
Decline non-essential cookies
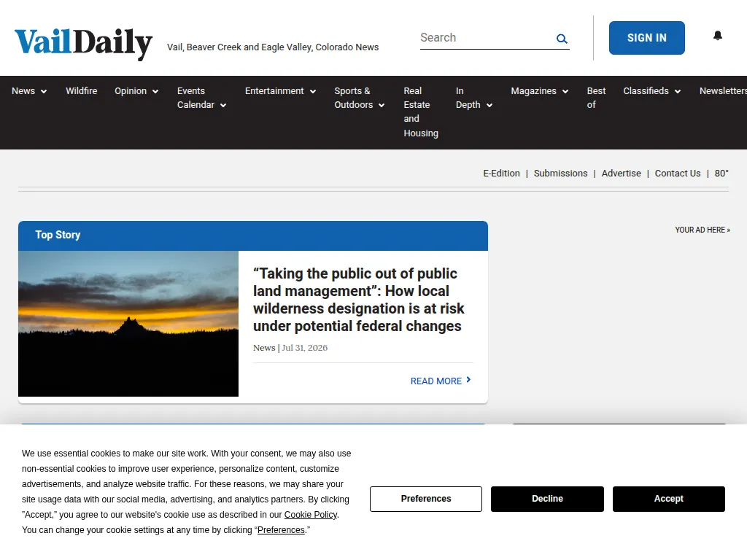547,499
